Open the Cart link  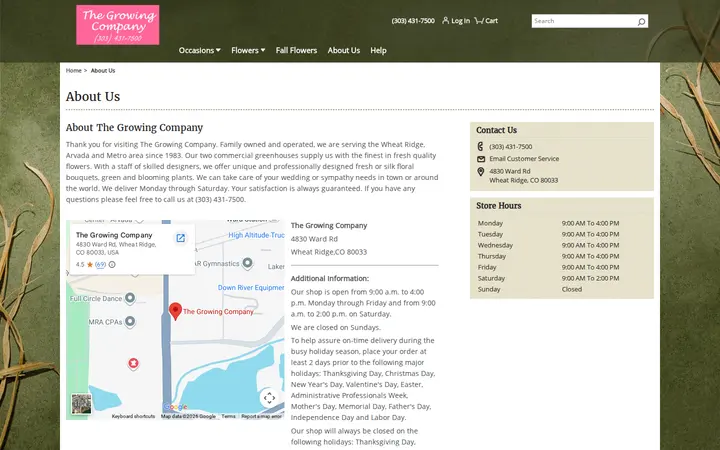491,21
